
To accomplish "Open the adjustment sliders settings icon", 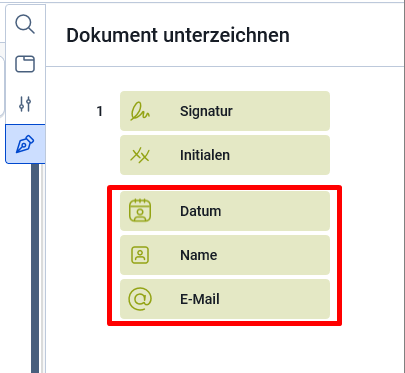I will 25,104.
